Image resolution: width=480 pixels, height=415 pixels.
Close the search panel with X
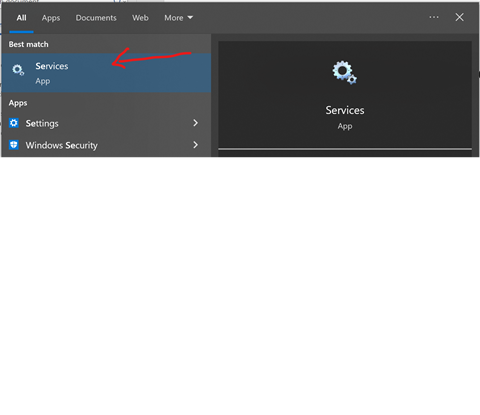click(x=459, y=17)
